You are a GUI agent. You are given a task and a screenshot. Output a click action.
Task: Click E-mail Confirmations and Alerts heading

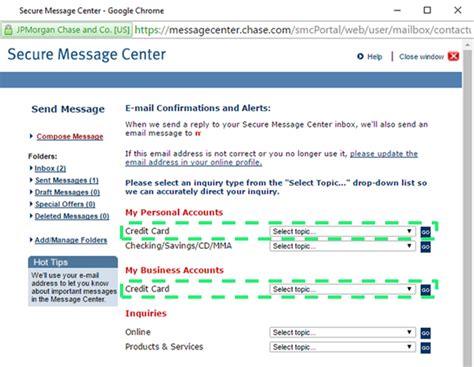(x=198, y=108)
